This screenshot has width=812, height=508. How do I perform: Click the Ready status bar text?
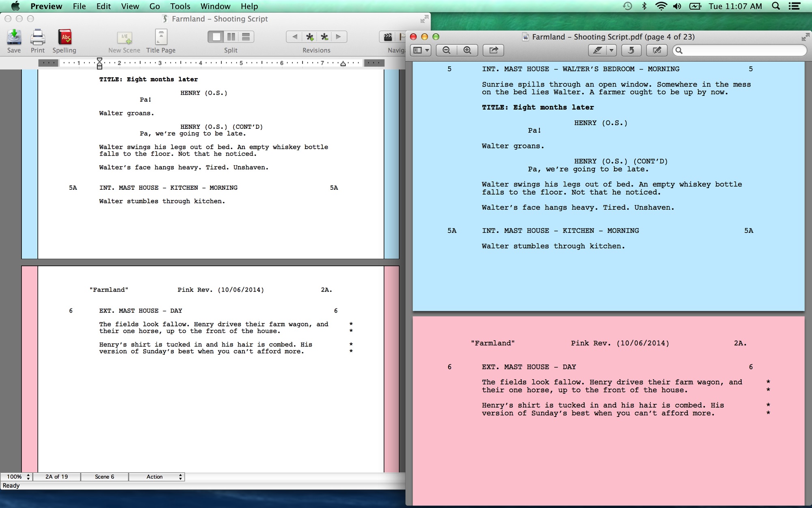11,486
